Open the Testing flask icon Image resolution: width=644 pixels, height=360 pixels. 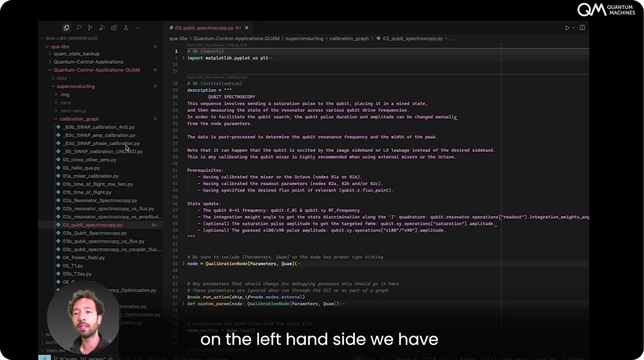pos(126,28)
